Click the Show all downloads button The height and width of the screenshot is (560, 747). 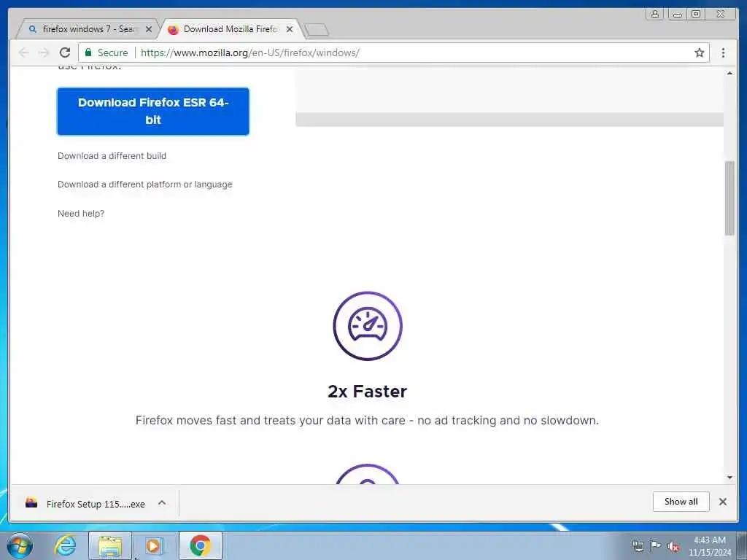[x=681, y=502]
